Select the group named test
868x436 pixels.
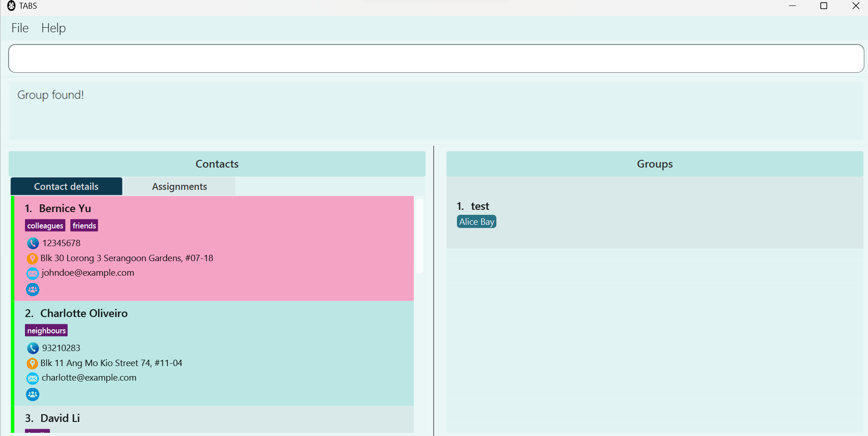point(655,213)
